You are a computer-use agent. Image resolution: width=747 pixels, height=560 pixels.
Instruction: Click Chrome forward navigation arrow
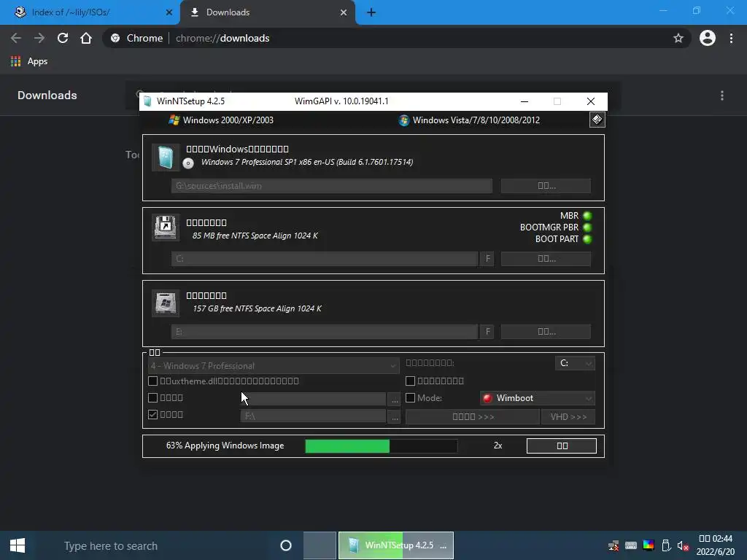point(39,38)
